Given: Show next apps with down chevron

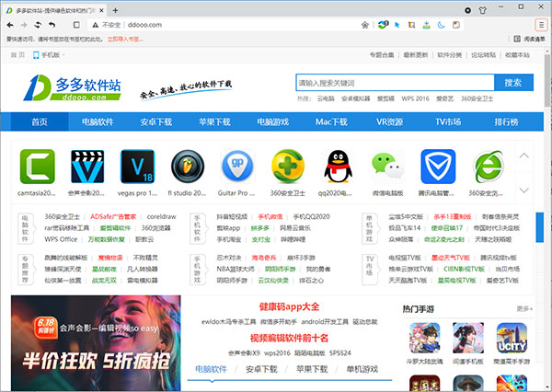Looking at the screenshot, I should click(523, 190).
